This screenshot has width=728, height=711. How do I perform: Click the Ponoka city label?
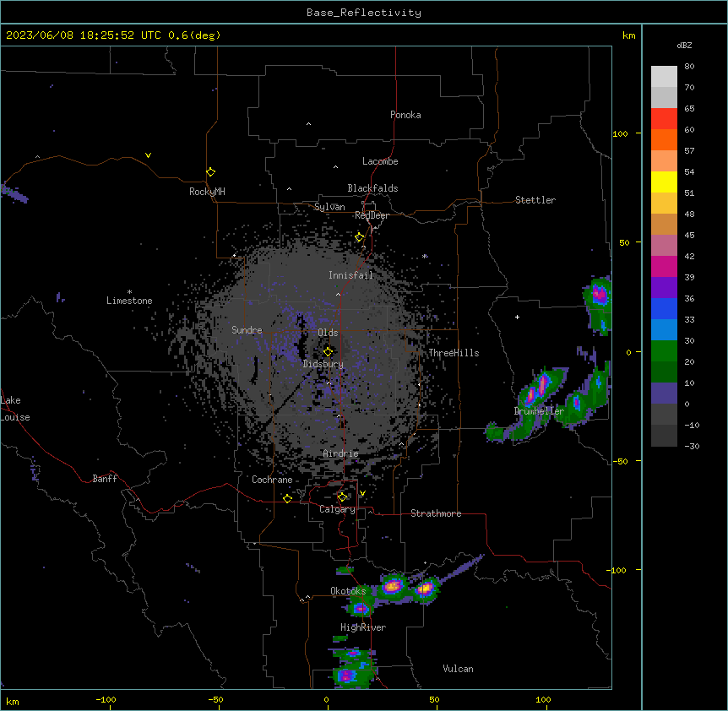coord(405,115)
